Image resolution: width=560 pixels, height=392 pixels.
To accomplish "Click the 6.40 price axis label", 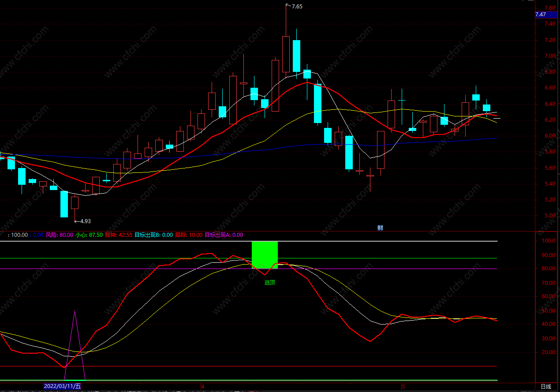I will [550, 104].
